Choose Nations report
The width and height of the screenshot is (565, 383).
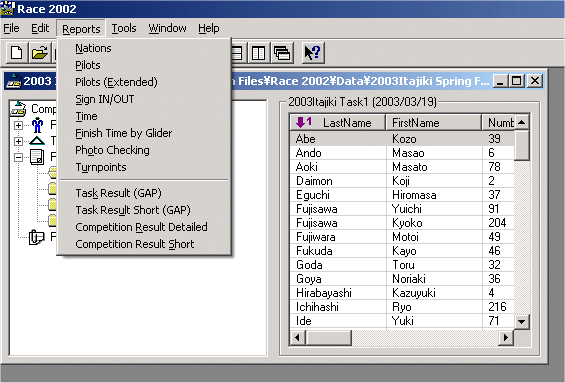point(144,48)
